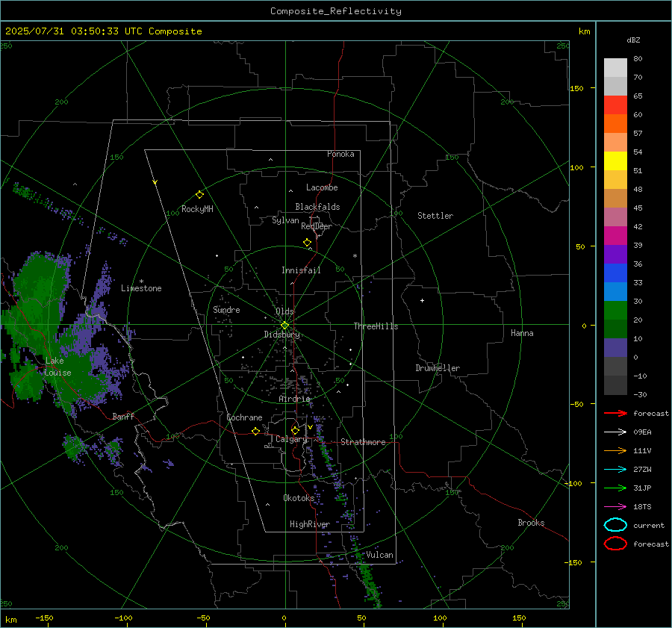The width and height of the screenshot is (672, 628).
Task: Click the Drumheller city label
Action: 438,368
